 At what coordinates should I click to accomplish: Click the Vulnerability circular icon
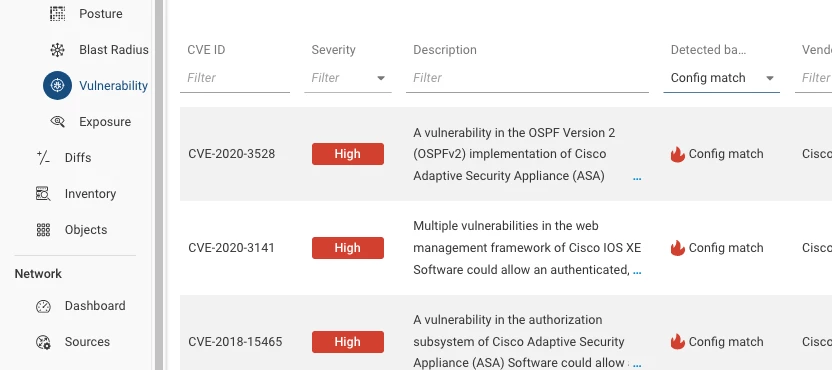point(57,85)
